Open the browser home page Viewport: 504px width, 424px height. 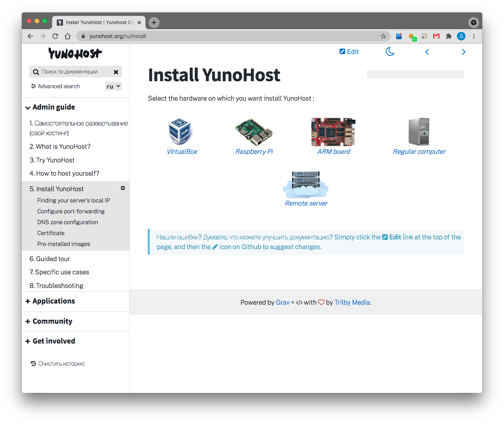click(68, 36)
